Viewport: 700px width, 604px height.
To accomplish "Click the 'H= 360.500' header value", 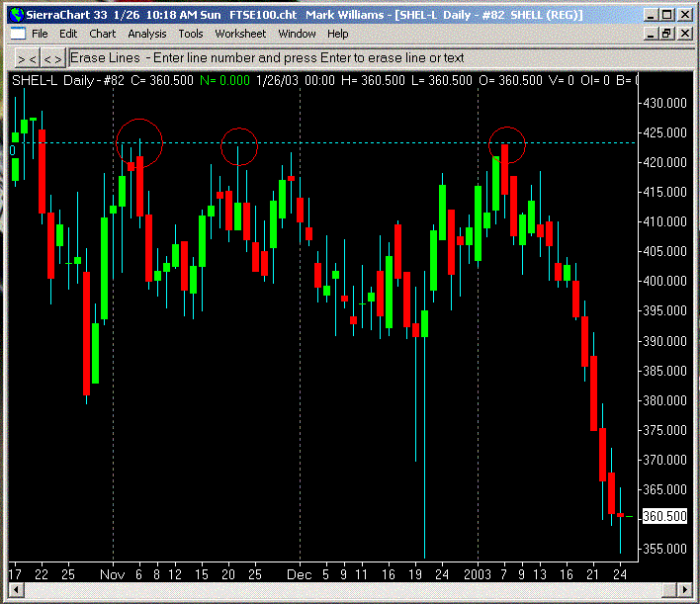I will click(x=373, y=81).
